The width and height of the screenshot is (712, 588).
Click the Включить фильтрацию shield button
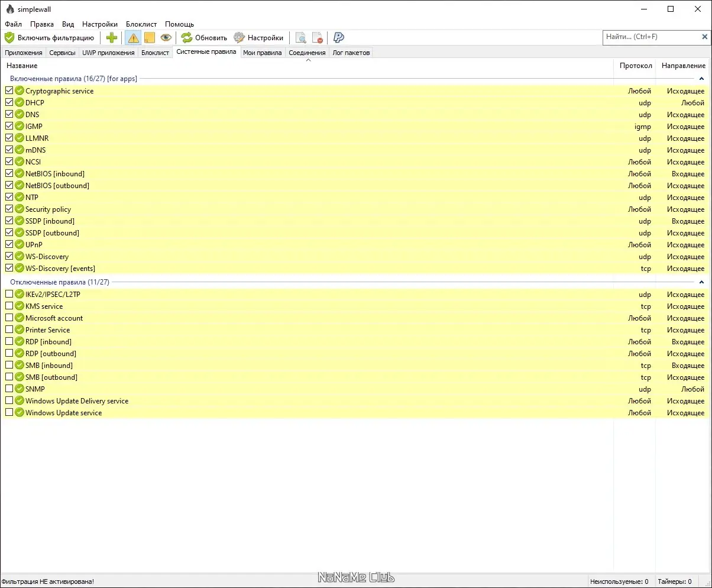tap(49, 38)
